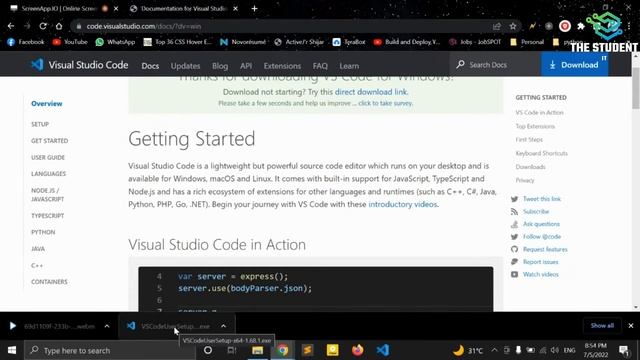Open the VSCodeUserSetup download chevron menu
640x360 pixels.
point(223,326)
